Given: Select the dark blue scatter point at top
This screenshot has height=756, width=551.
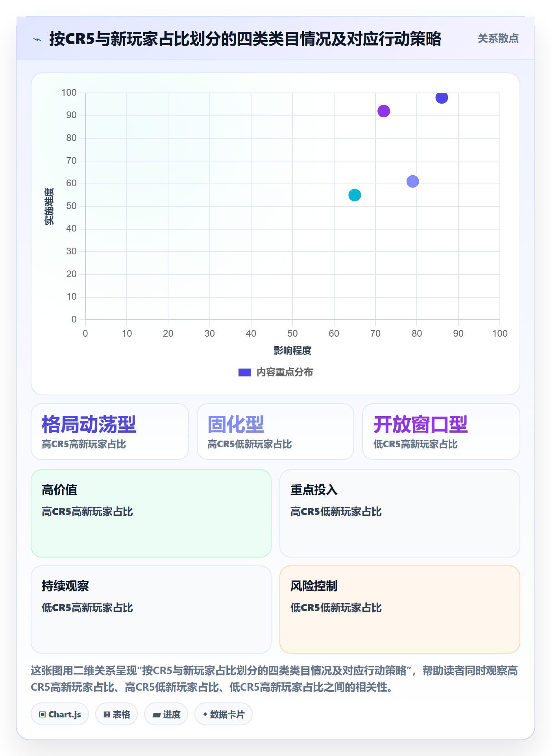Looking at the screenshot, I should point(442,97).
